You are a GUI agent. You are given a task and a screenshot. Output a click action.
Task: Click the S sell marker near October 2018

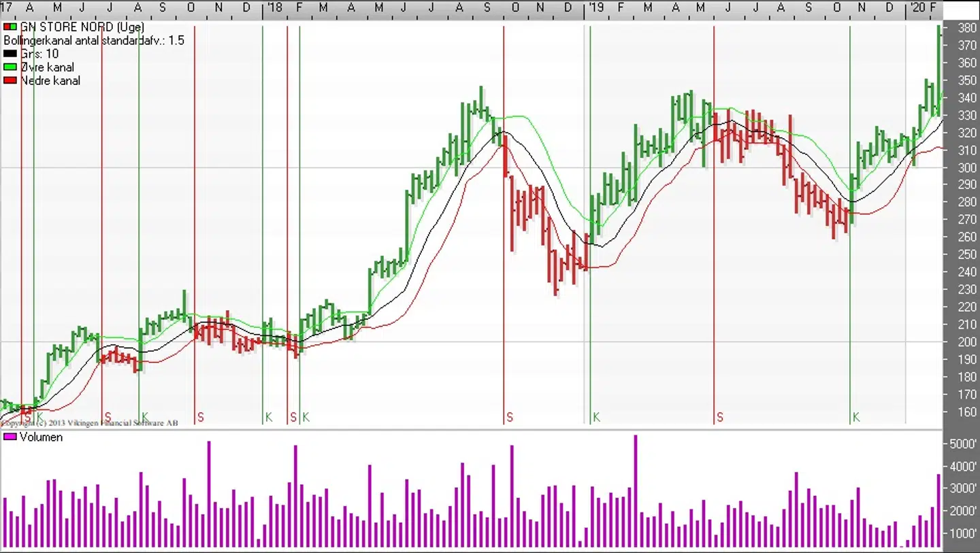pos(510,417)
